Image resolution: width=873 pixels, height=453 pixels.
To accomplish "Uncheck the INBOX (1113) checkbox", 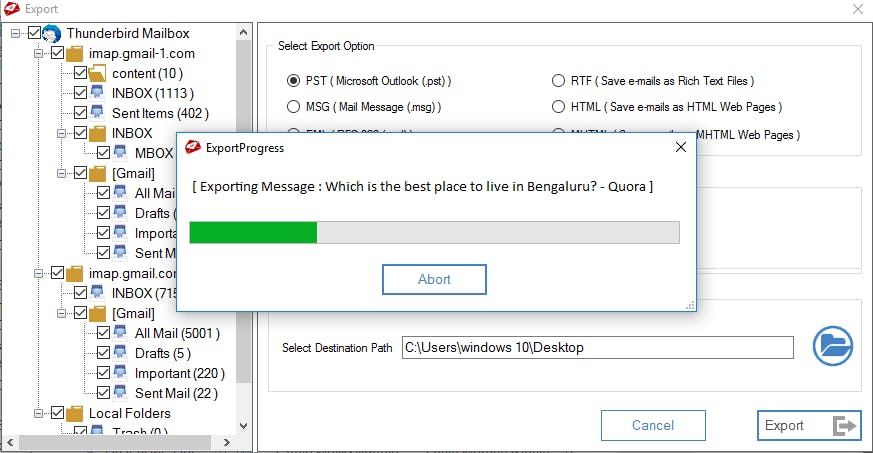I will coord(80,93).
